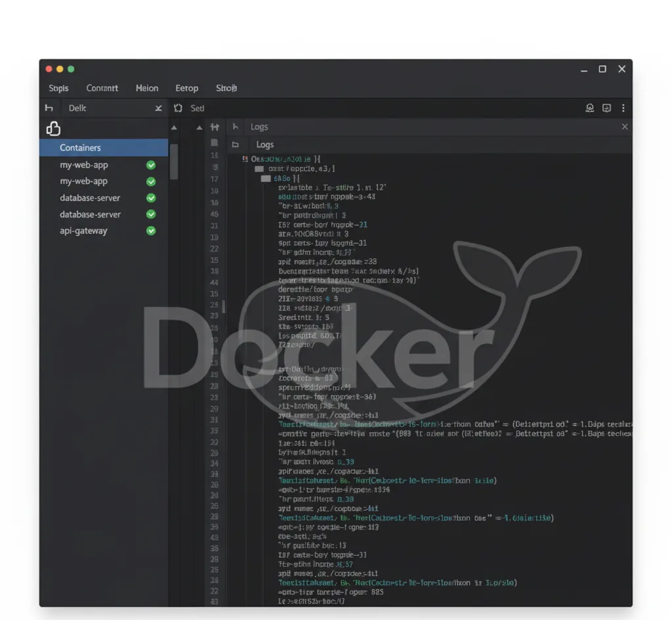Click green status check of api-gateway
Screen dimensions: 672x620
point(151,231)
